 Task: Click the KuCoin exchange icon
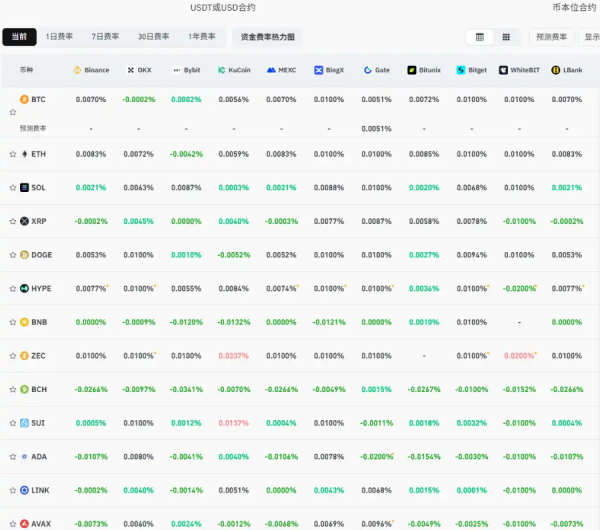tap(221, 71)
